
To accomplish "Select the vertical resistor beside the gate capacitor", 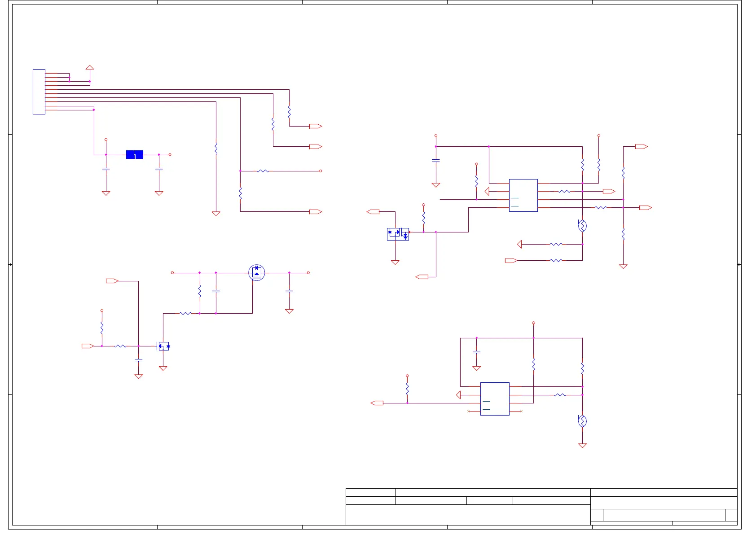I will pyautogui.click(x=200, y=291).
